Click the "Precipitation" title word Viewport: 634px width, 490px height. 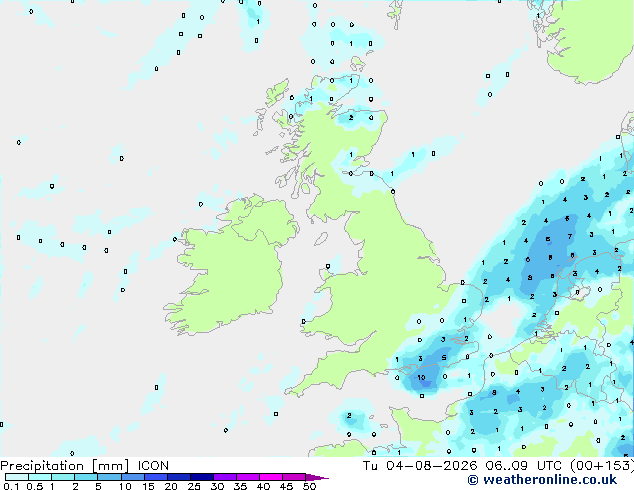[42, 466]
